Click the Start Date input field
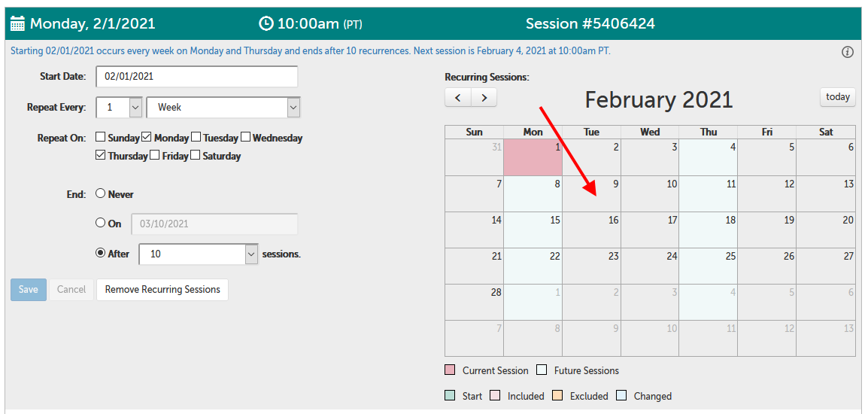 [196, 76]
